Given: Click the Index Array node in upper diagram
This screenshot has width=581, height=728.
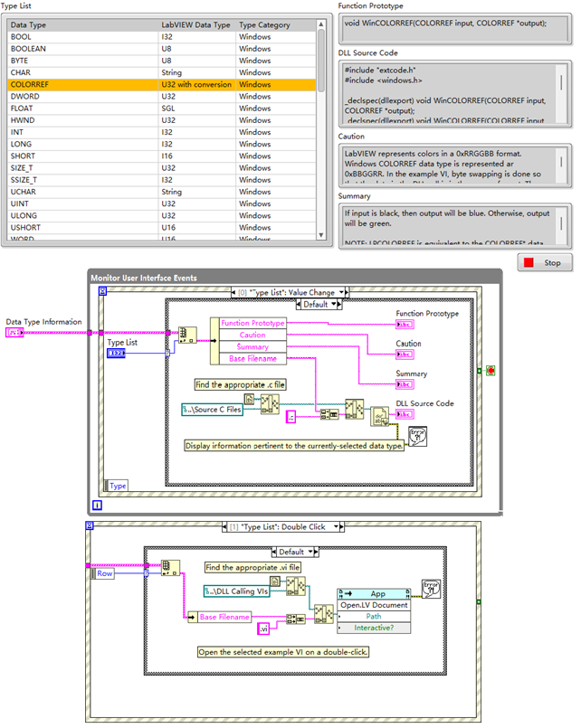Looking at the screenshot, I should [x=187, y=335].
